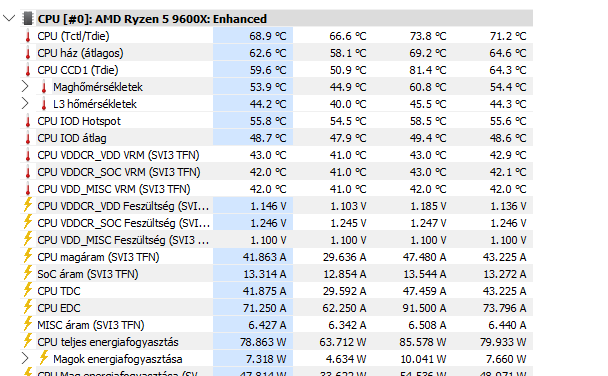Click lightning icon beside CPU EDC

click(28, 307)
